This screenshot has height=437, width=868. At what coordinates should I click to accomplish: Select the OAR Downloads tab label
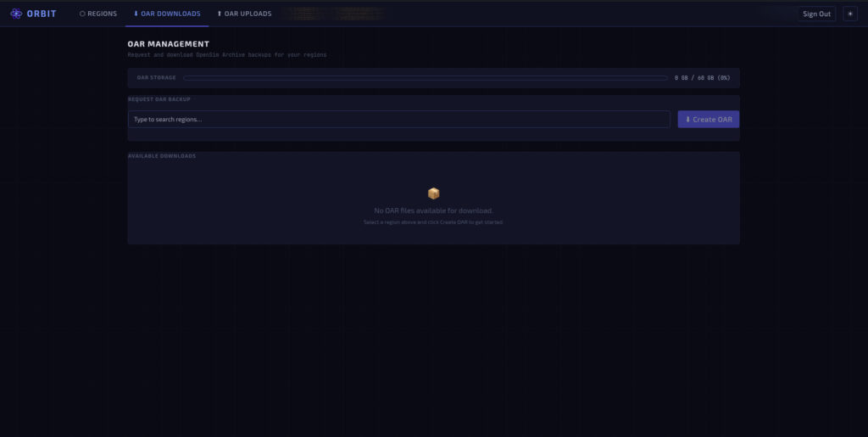(171, 14)
